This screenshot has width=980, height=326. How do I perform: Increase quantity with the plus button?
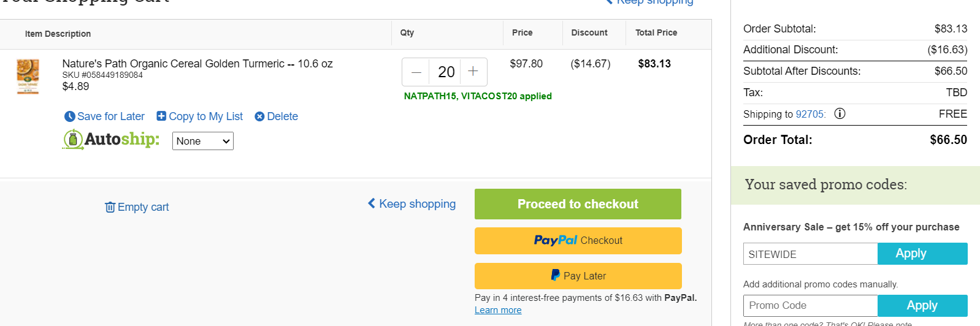pos(473,72)
